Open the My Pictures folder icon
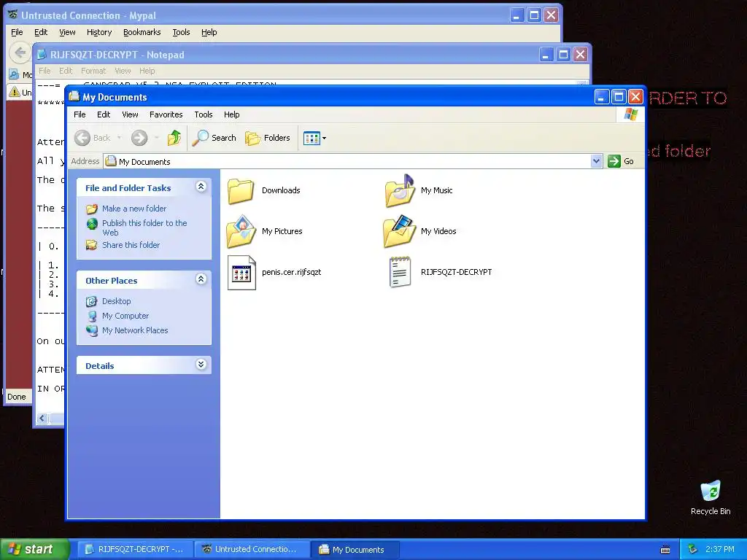747x560 pixels. (x=241, y=231)
